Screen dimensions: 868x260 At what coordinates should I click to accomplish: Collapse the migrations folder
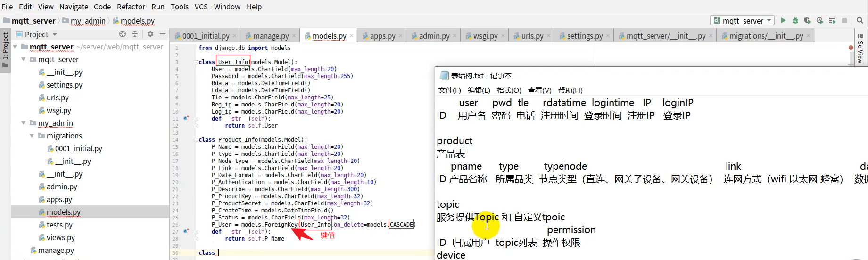(x=32, y=136)
